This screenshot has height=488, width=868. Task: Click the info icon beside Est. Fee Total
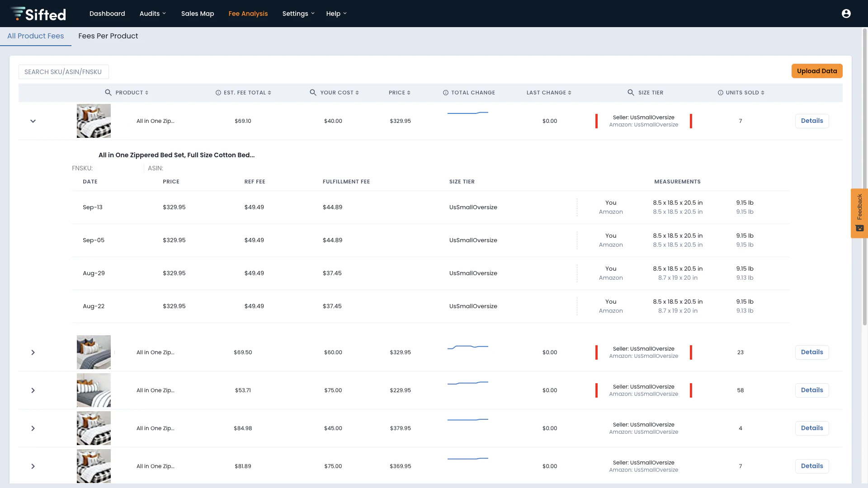pyautogui.click(x=218, y=93)
